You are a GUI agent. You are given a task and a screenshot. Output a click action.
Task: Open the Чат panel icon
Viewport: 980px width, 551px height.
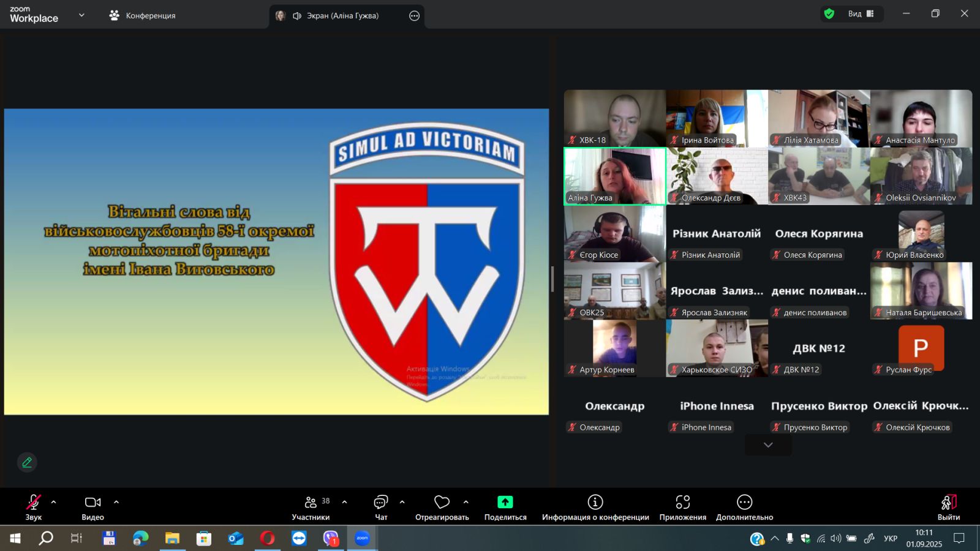380,503
